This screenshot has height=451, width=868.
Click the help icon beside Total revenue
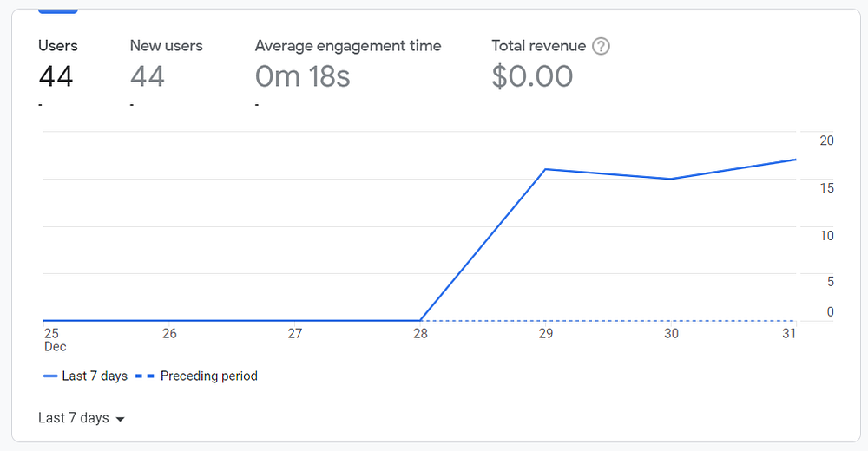pyautogui.click(x=601, y=46)
